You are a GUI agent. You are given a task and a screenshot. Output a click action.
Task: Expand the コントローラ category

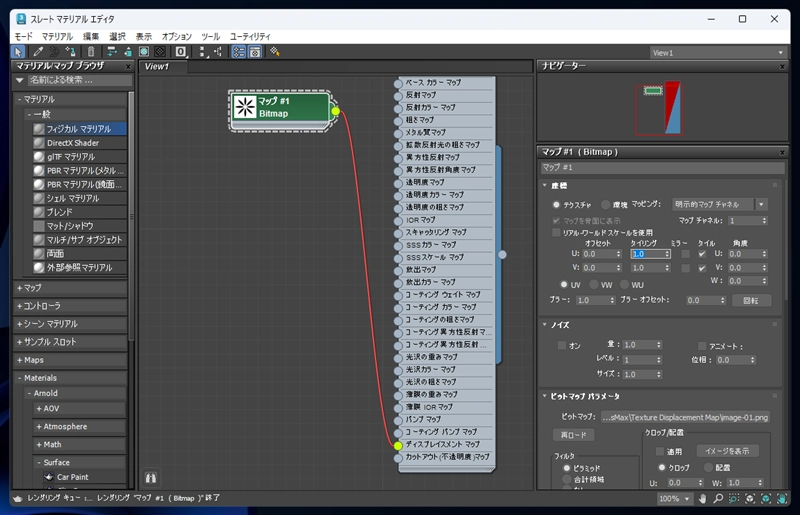click(x=70, y=306)
